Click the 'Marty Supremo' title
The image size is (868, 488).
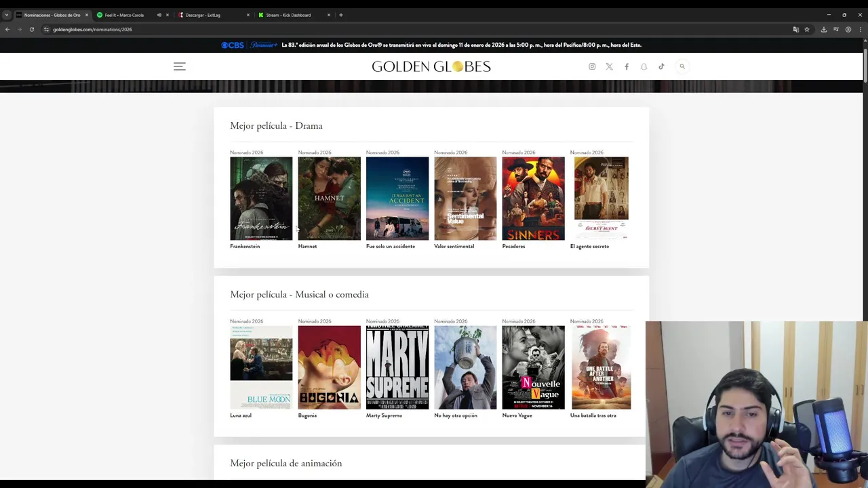click(x=384, y=415)
